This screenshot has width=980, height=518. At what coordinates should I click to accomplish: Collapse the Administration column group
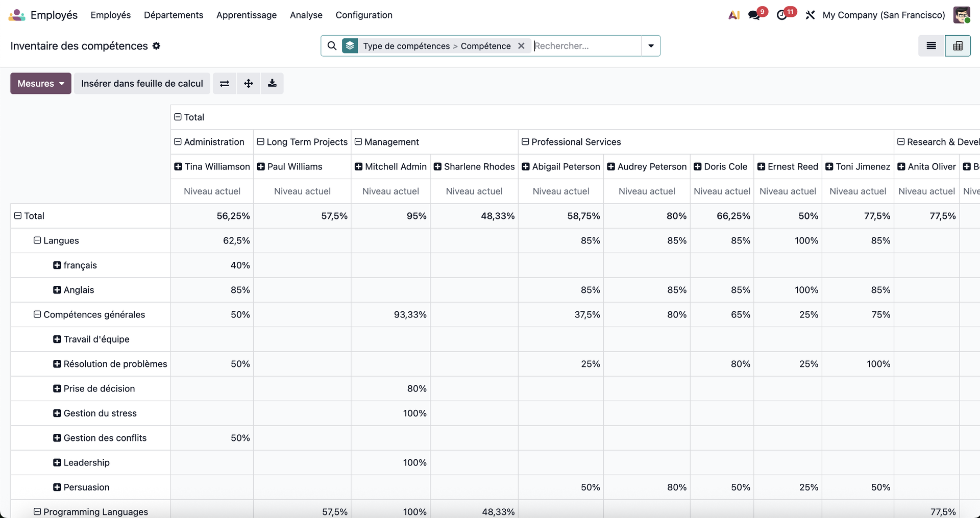coord(178,142)
